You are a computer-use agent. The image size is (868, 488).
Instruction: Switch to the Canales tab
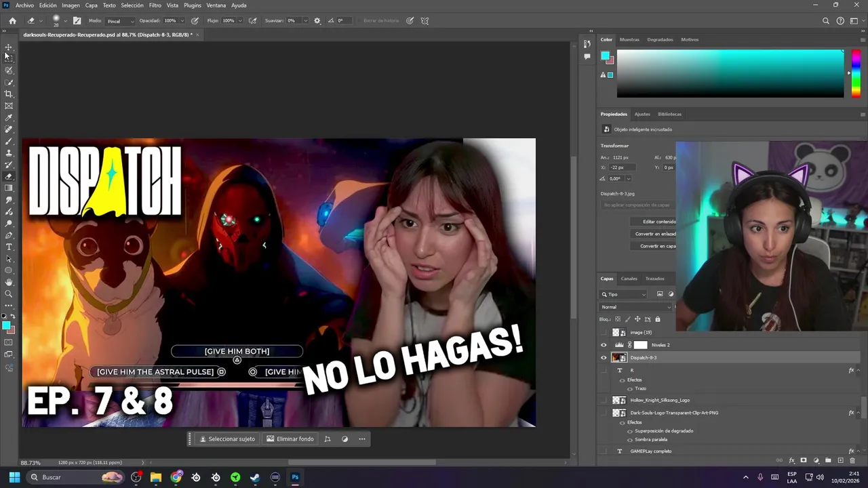click(629, 279)
